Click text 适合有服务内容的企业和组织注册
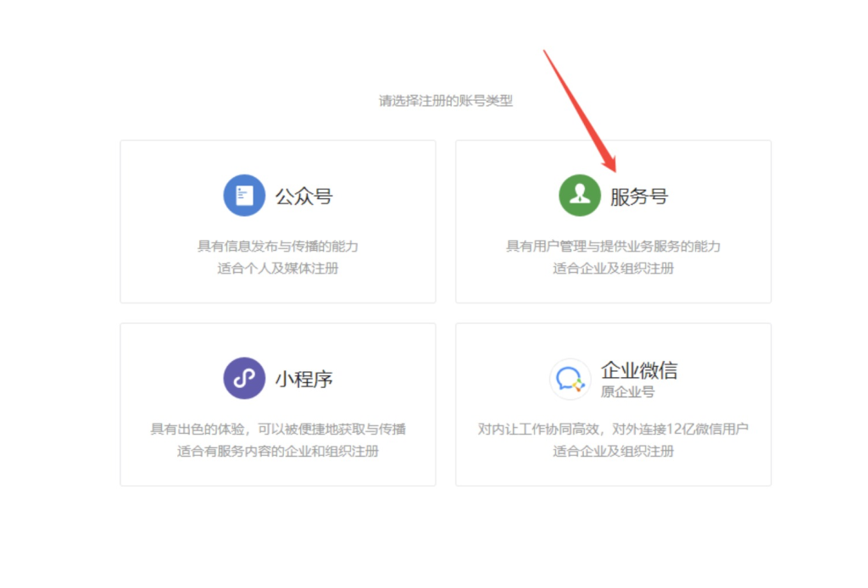Screen dimensions: 868x588 tap(277, 452)
